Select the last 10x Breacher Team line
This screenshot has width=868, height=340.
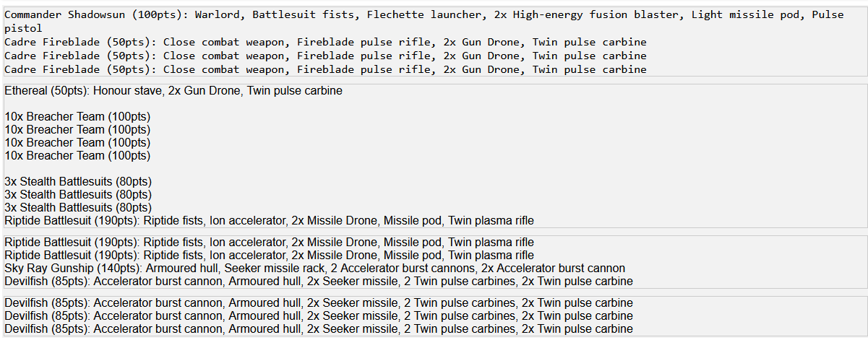pyautogui.click(x=77, y=156)
